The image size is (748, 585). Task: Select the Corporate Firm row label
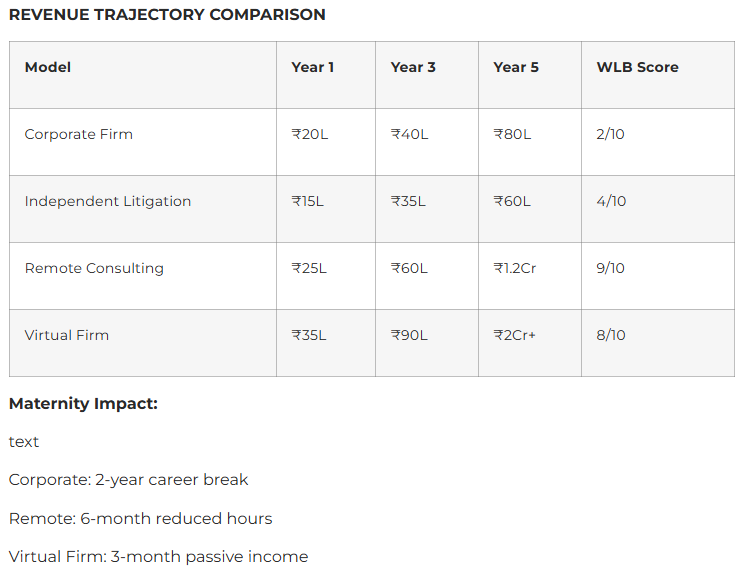click(x=79, y=134)
